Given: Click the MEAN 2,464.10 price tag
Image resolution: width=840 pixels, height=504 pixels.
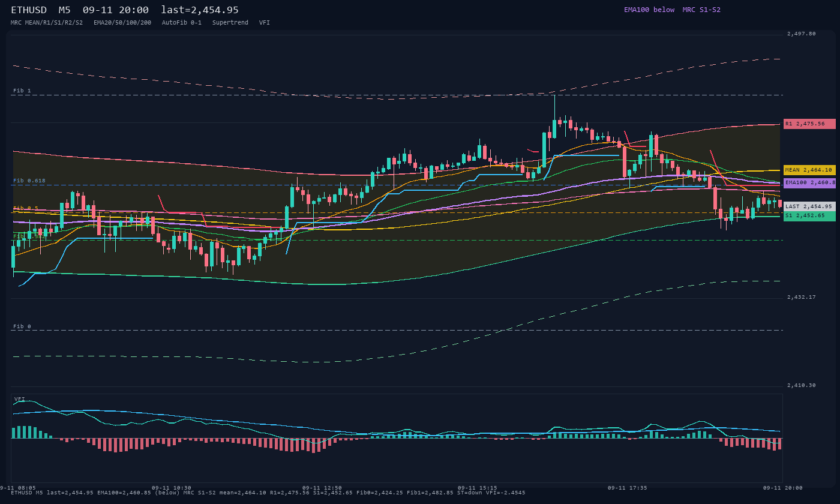Looking at the screenshot, I should 809,170.
